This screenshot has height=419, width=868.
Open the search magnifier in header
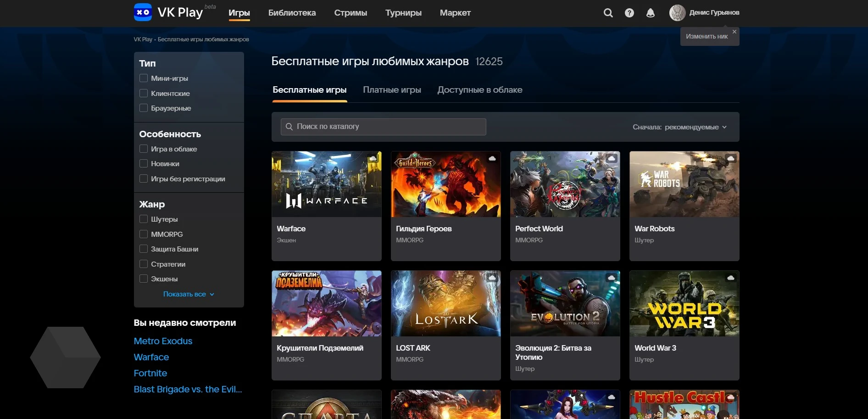[608, 13]
